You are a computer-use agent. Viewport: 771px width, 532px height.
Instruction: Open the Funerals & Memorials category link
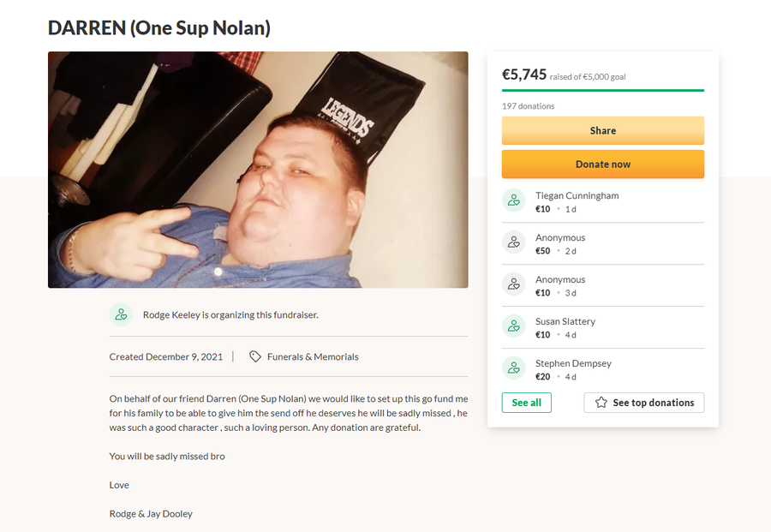(x=313, y=356)
